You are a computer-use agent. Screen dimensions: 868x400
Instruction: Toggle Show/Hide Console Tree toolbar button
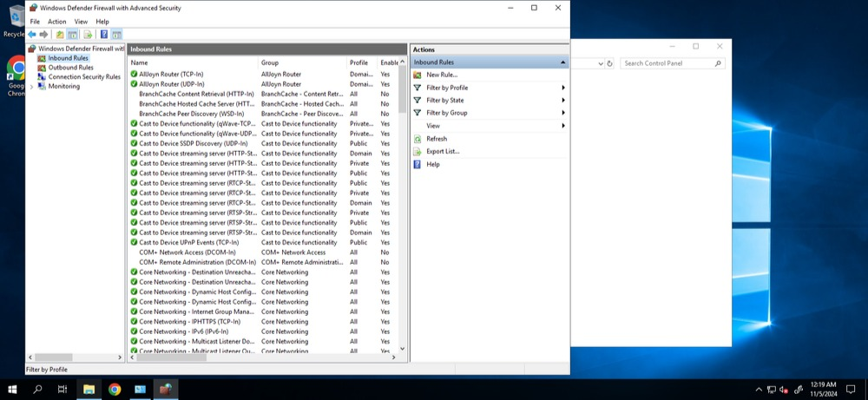[x=73, y=35]
